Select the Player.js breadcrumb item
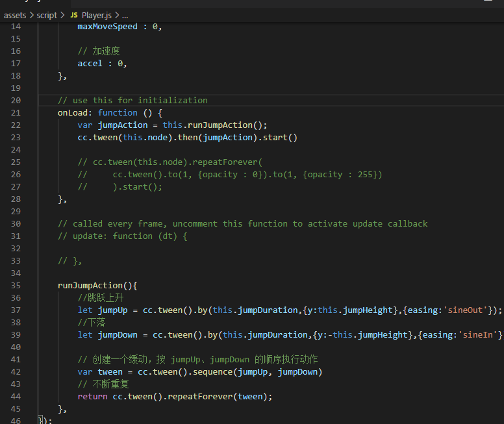The image size is (504, 424). pos(96,15)
